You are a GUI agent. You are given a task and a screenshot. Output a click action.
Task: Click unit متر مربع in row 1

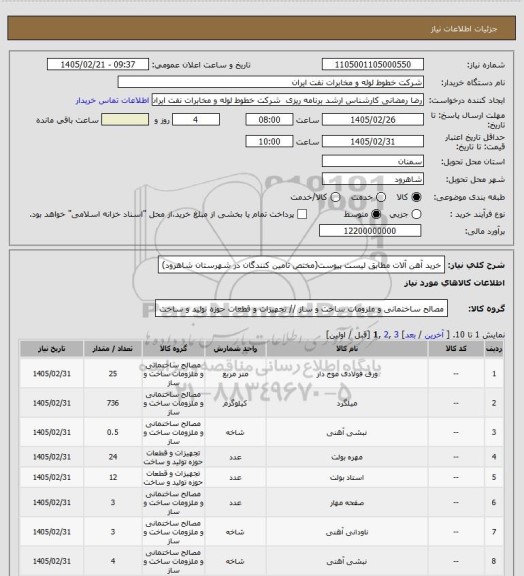click(235, 374)
